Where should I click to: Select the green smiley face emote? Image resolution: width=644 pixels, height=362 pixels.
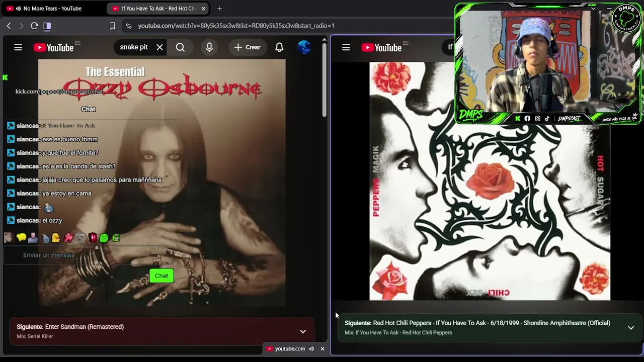pyautogui.click(x=104, y=238)
